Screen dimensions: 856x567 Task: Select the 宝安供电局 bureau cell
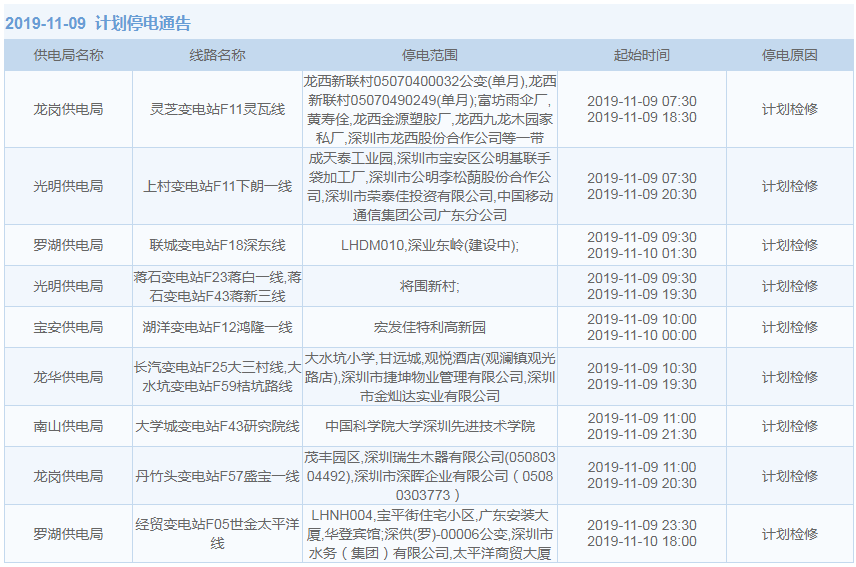pyautogui.click(x=68, y=327)
